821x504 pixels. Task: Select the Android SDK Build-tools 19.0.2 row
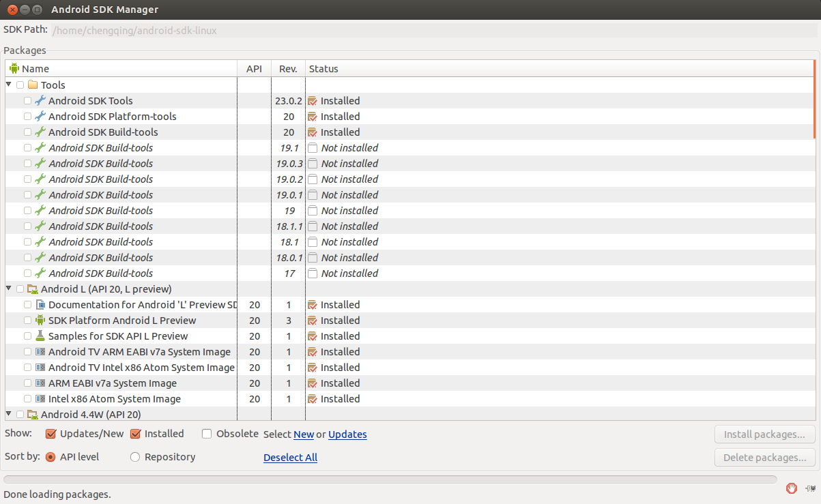tap(409, 179)
